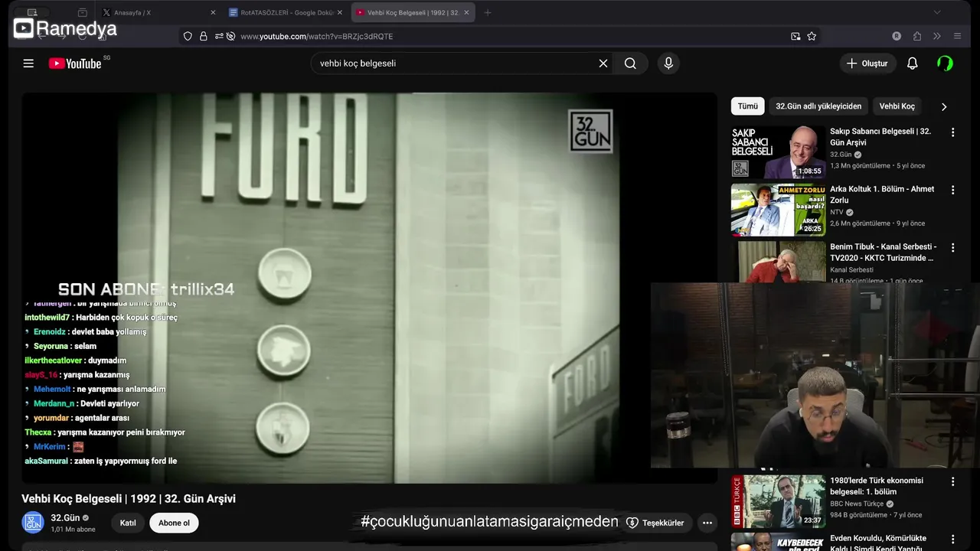980x551 pixels.
Task: Clear the search text with the X
Action: coord(603,64)
